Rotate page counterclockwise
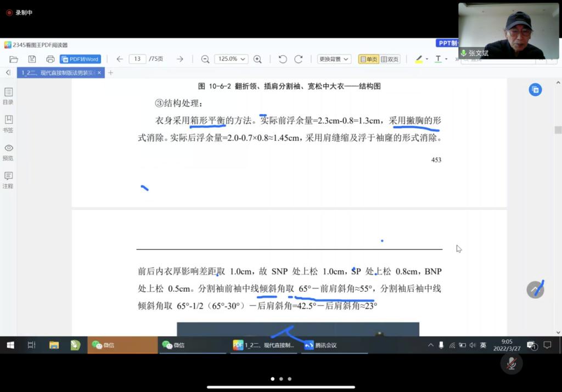Screen dimensions: 562x392 [283, 59]
